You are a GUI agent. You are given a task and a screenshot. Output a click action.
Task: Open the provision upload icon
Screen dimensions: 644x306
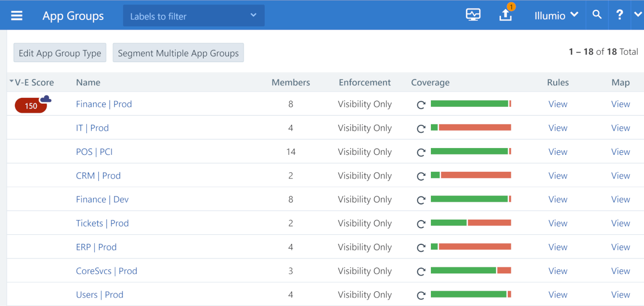click(x=505, y=15)
